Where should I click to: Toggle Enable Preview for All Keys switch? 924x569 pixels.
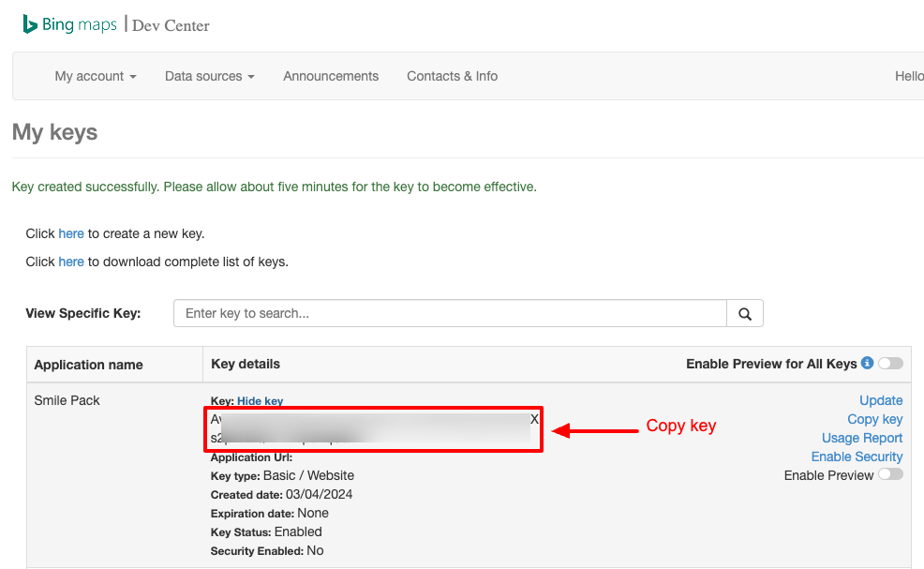point(890,363)
